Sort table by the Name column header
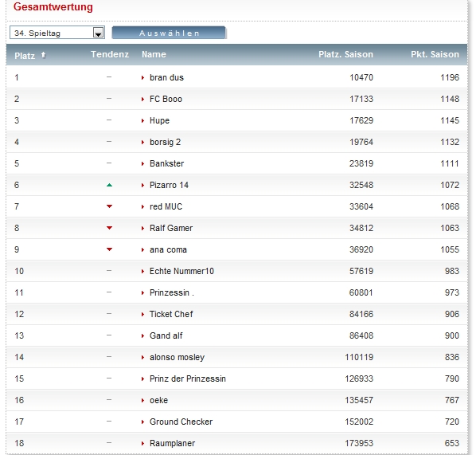 click(x=154, y=54)
